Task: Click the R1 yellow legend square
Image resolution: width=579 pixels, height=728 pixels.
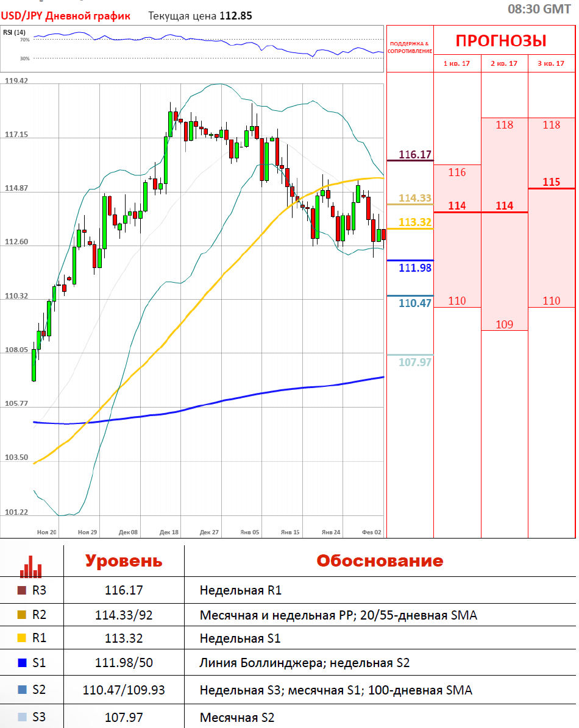Action: point(23,638)
